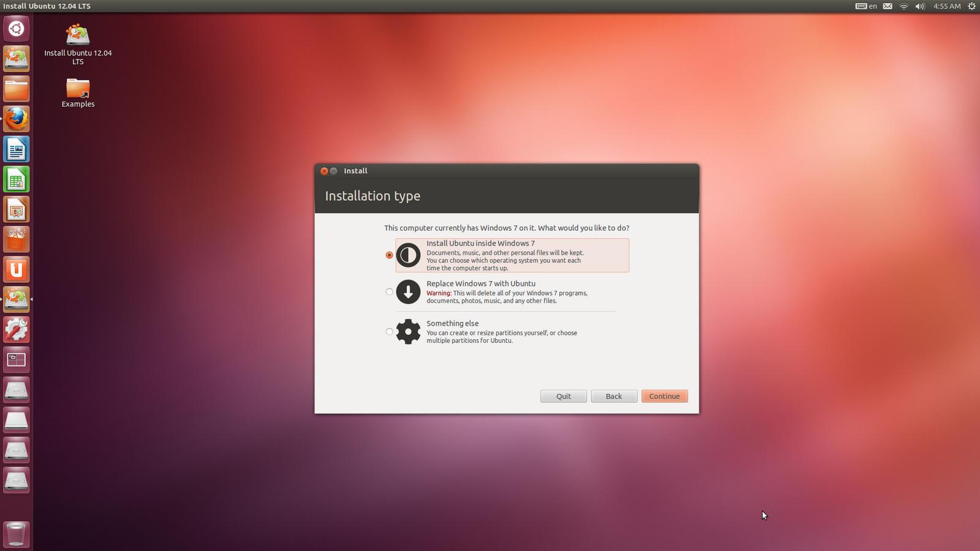Open Ubuntu One from the launcher
The image size is (980, 551).
click(17, 269)
